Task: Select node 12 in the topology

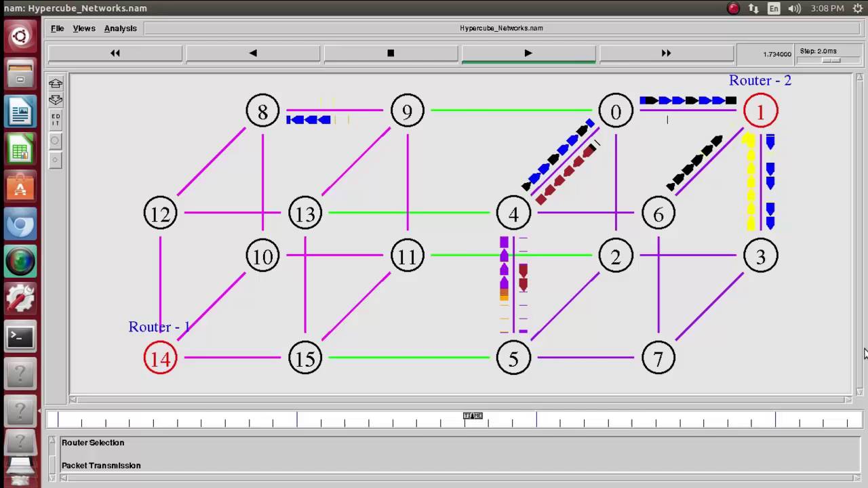Action: click(x=160, y=213)
